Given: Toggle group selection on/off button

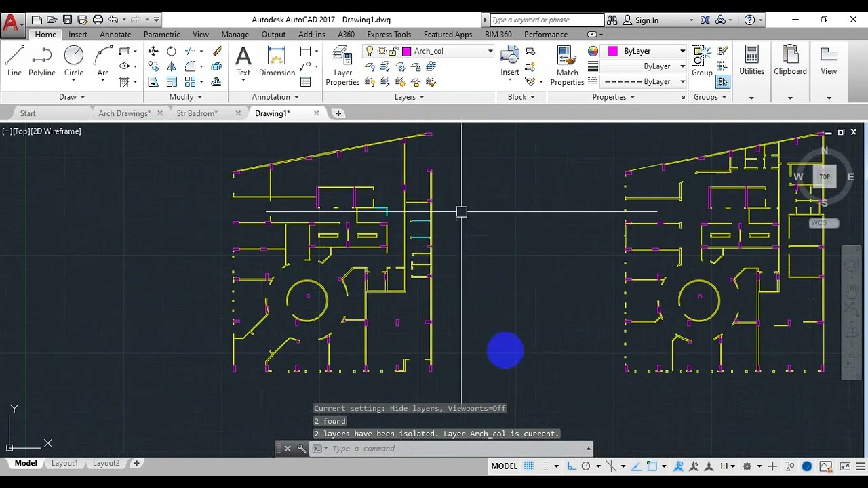Looking at the screenshot, I should tap(723, 82).
